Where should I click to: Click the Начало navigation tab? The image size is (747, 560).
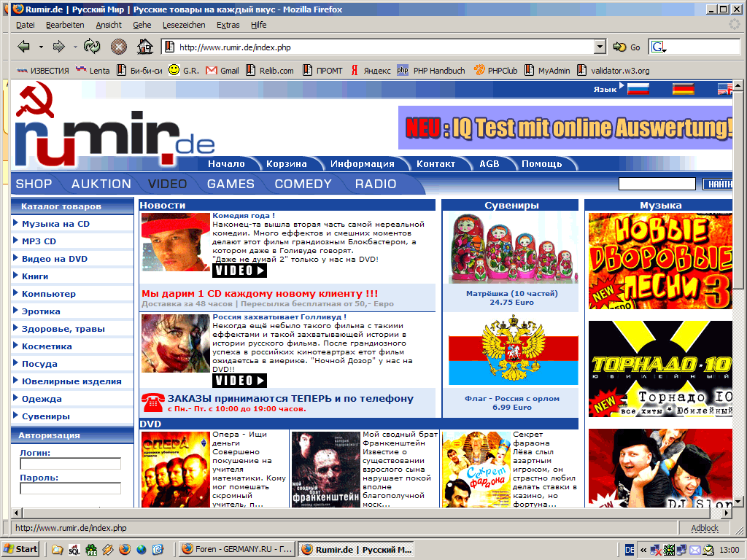pos(226,164)
